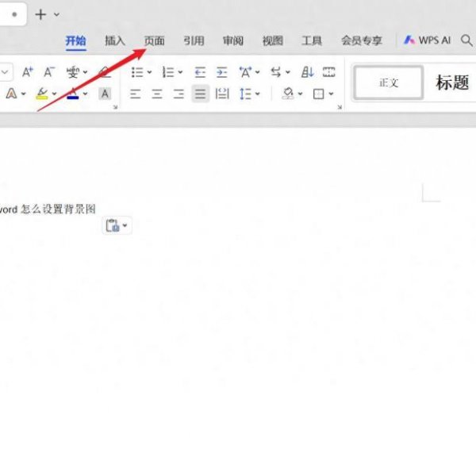476x476 pixels.
Task: Toggle character shading button
Action: (x=104, y=94)
